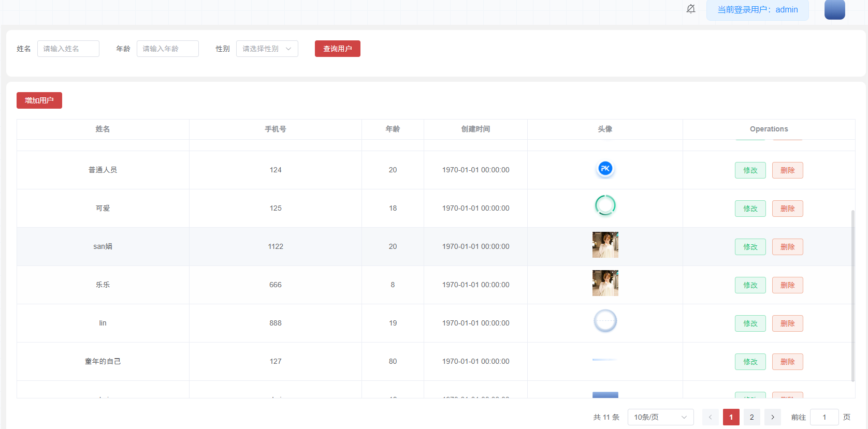Click the green ring avatar for 可爱
Viewport: 868px width, 429px height.
(605, 205)
